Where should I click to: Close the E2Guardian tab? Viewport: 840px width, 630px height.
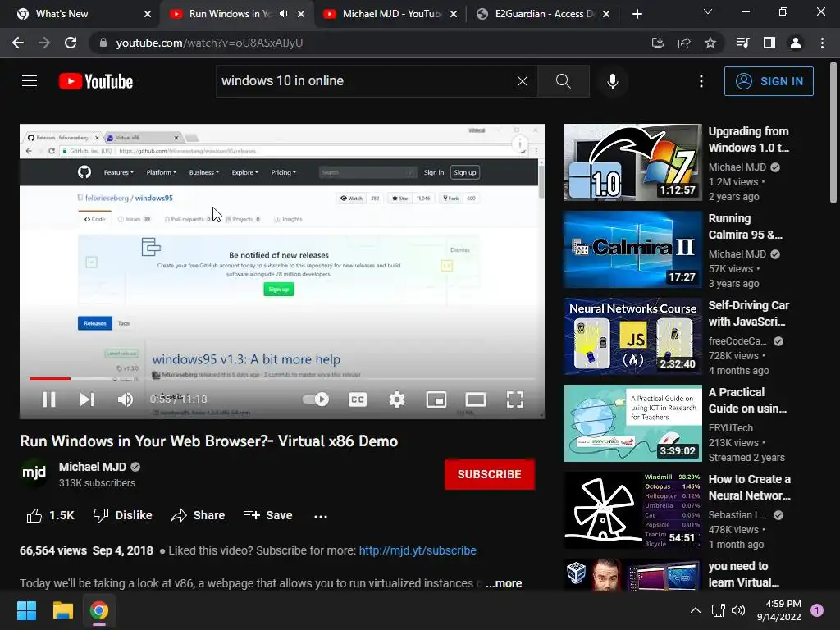pyautogui.click(x=606, y=14)
